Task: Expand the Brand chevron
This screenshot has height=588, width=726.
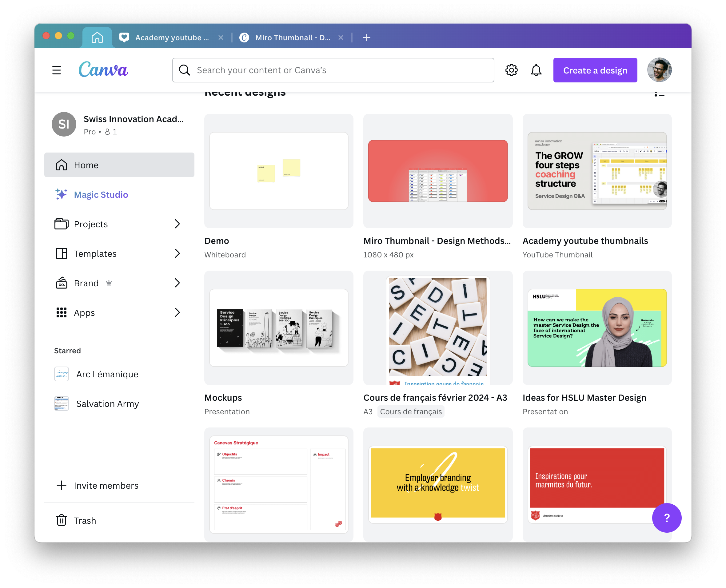Action: click(x=177, y=283)
